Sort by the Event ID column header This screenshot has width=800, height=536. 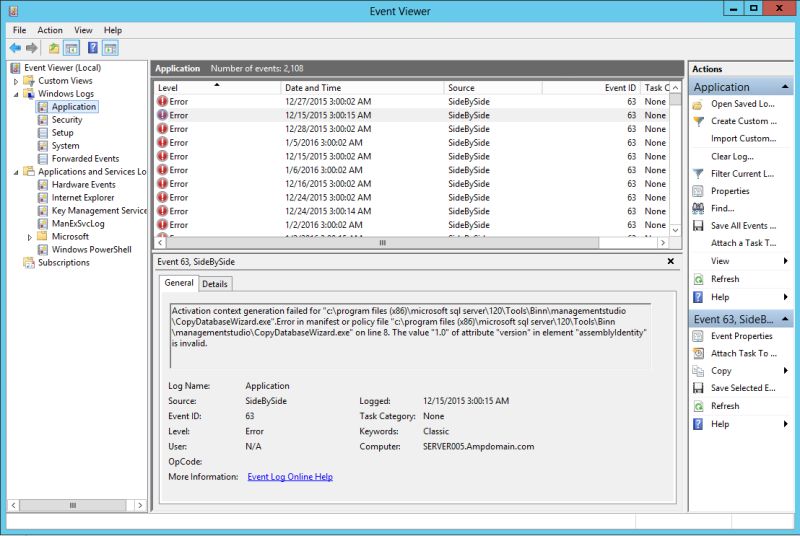(591, 88)
